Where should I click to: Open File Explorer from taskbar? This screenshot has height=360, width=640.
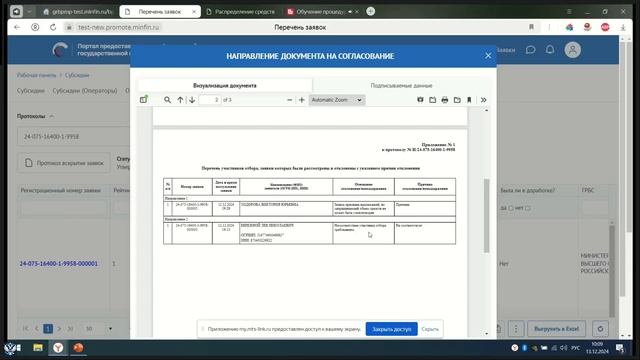click(x=38, y=348)
